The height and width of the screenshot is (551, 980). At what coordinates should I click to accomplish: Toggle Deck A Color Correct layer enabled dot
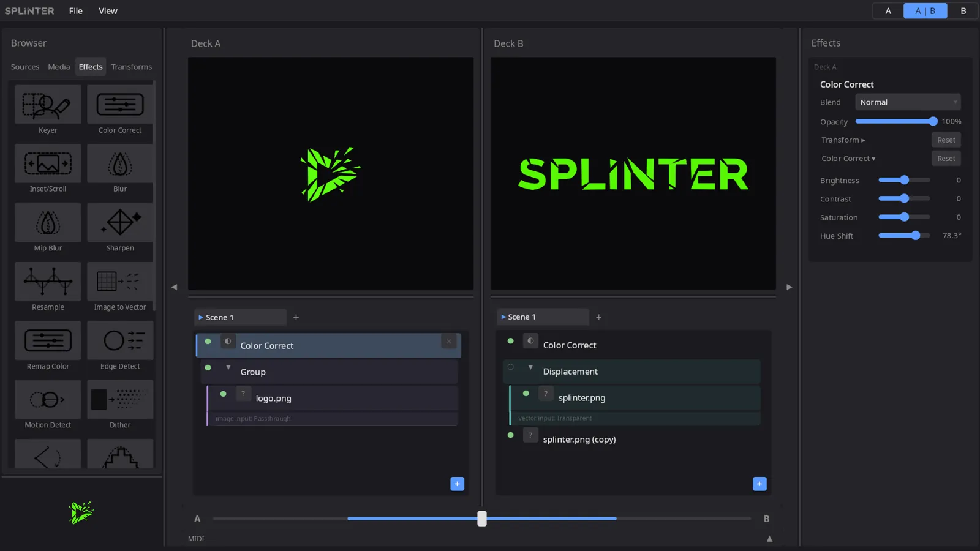pyautogui.click(x=208, y=342)
